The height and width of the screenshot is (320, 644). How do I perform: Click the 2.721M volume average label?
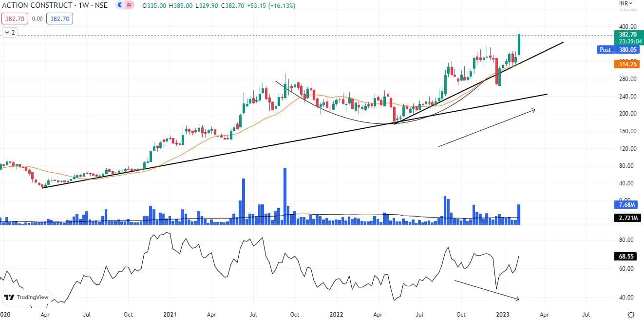626,218
